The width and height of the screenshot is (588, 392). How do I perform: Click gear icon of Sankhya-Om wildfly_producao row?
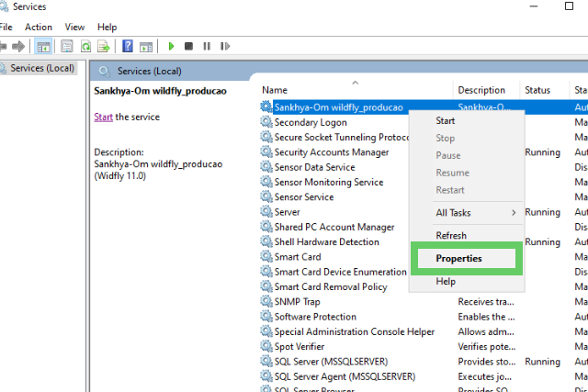tap(266, 106)
